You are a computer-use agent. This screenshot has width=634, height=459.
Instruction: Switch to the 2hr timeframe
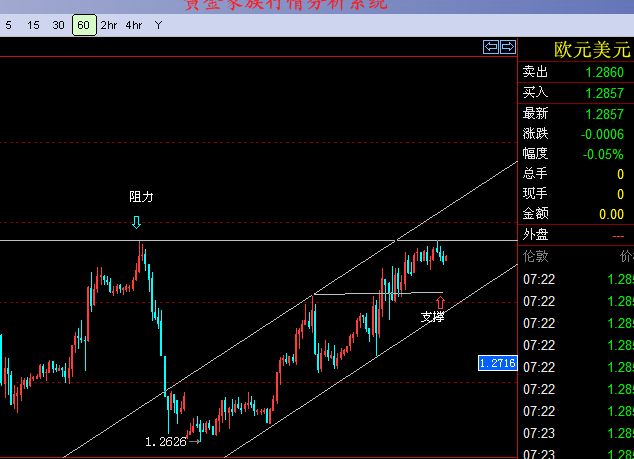109,25
